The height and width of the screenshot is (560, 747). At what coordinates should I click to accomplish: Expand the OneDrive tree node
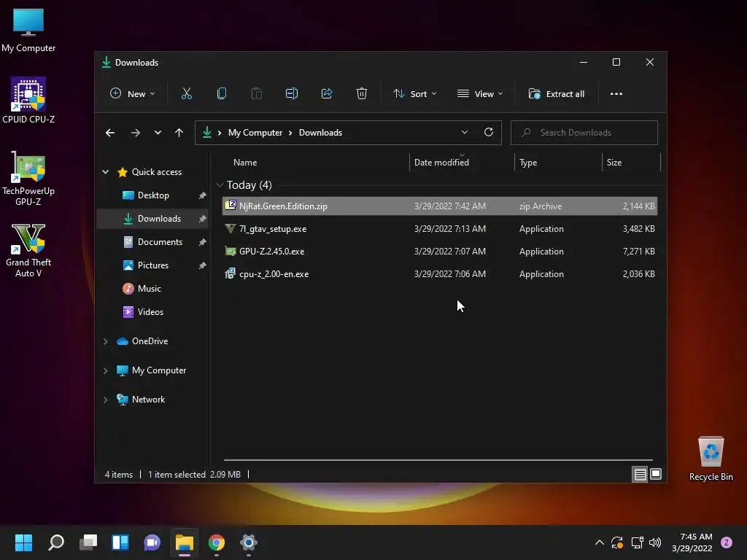105,341
